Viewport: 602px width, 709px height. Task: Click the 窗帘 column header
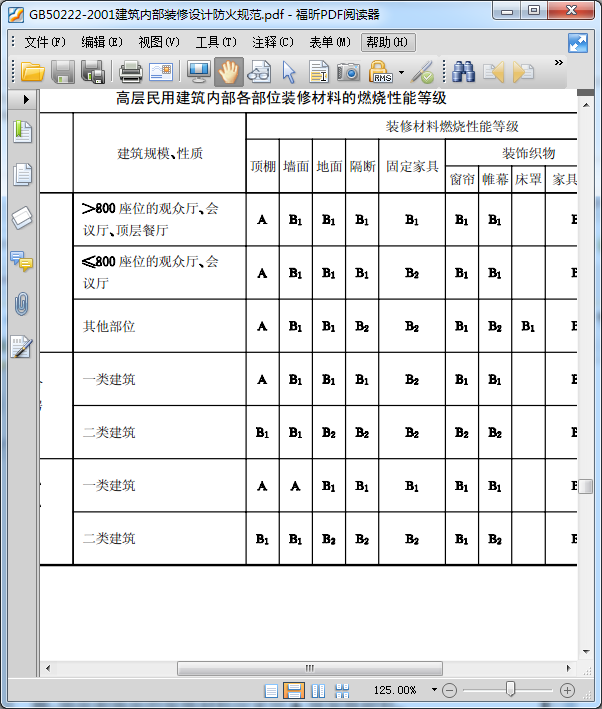point(462,180)
